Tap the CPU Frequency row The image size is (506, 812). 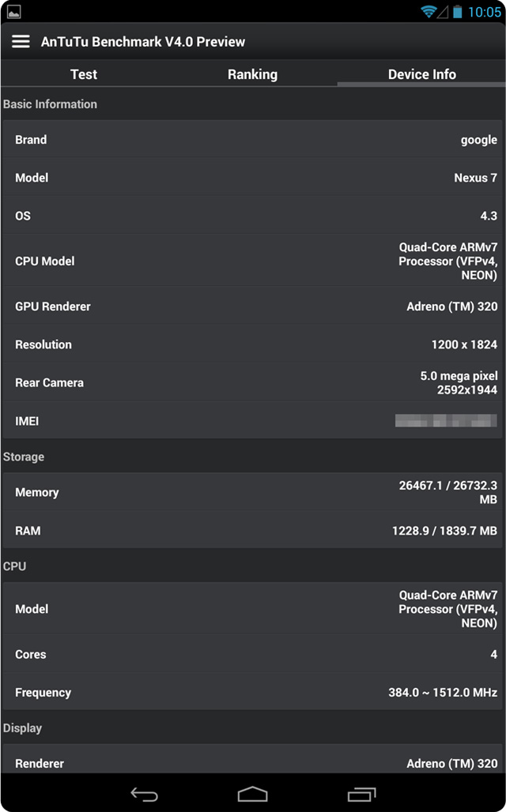[253, 693]
